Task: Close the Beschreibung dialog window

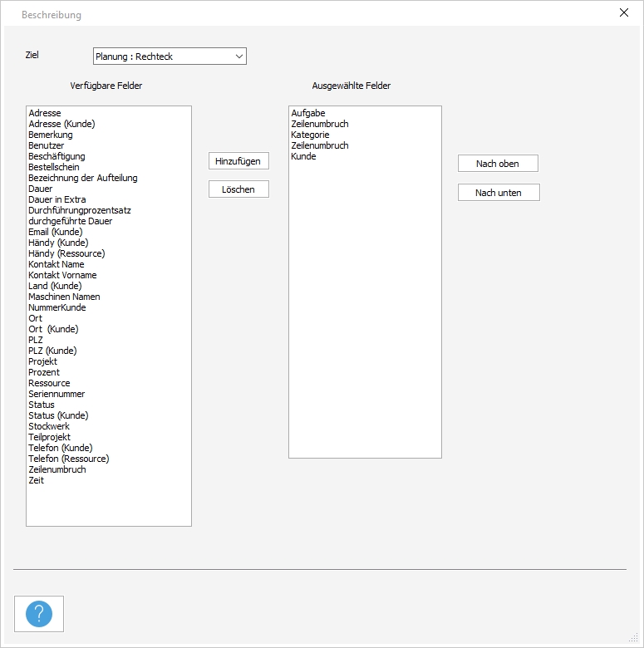Action: [624, 12]
